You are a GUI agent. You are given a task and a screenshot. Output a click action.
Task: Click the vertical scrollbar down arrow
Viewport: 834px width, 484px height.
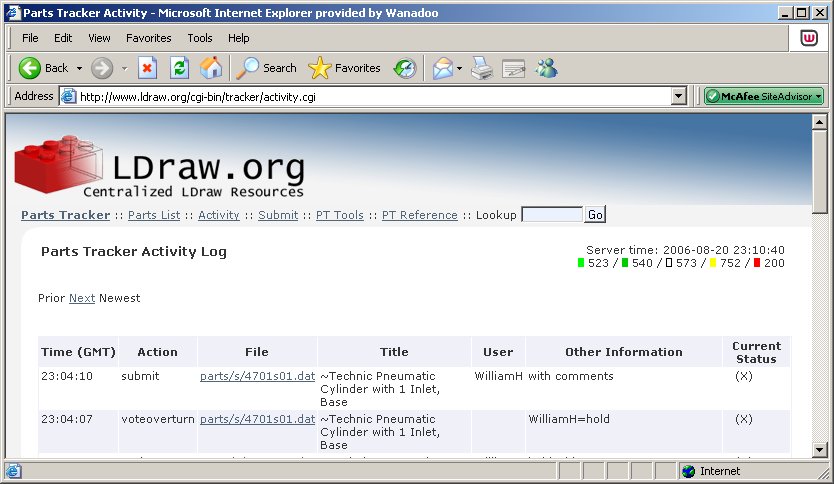[820, 450]
